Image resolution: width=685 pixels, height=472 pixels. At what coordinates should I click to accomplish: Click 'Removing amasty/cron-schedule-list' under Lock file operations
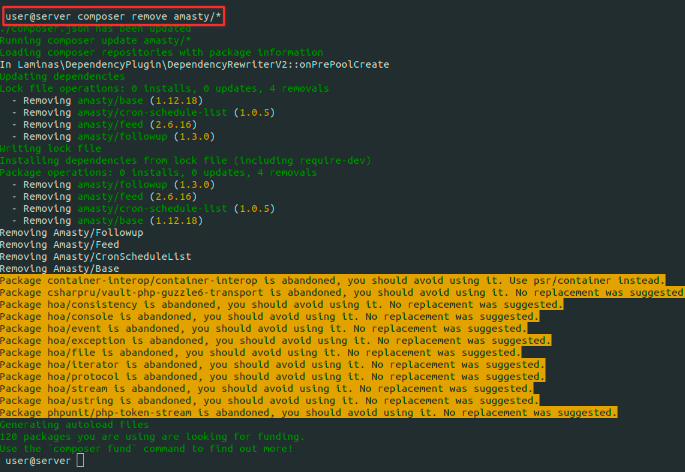[143, 113]
